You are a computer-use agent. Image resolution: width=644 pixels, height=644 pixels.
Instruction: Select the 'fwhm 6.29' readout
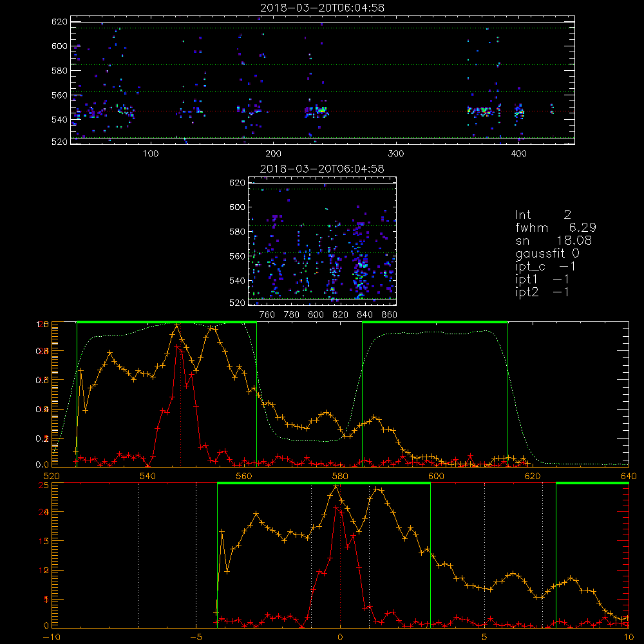coord(556,227)
